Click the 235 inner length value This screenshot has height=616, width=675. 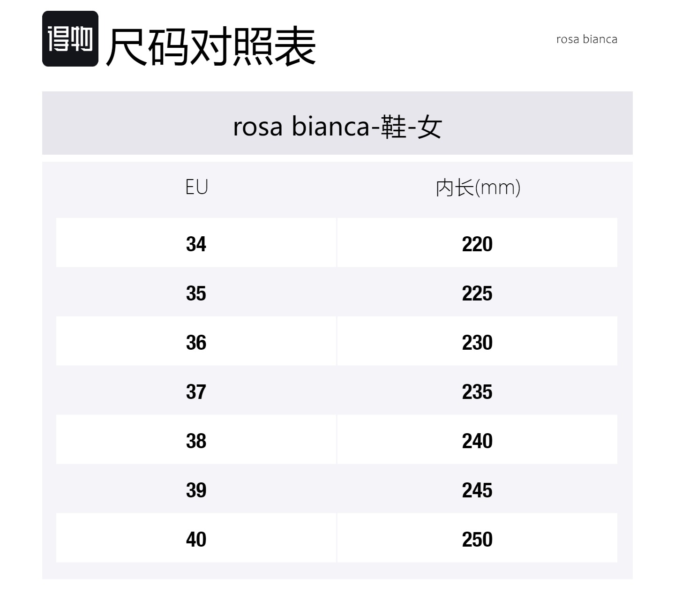pos(477,392)
